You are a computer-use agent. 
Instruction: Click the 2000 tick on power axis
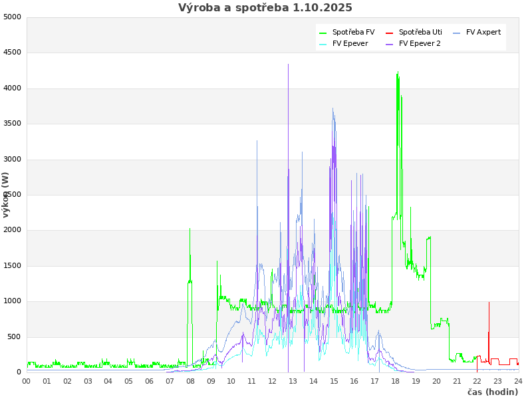13,230
